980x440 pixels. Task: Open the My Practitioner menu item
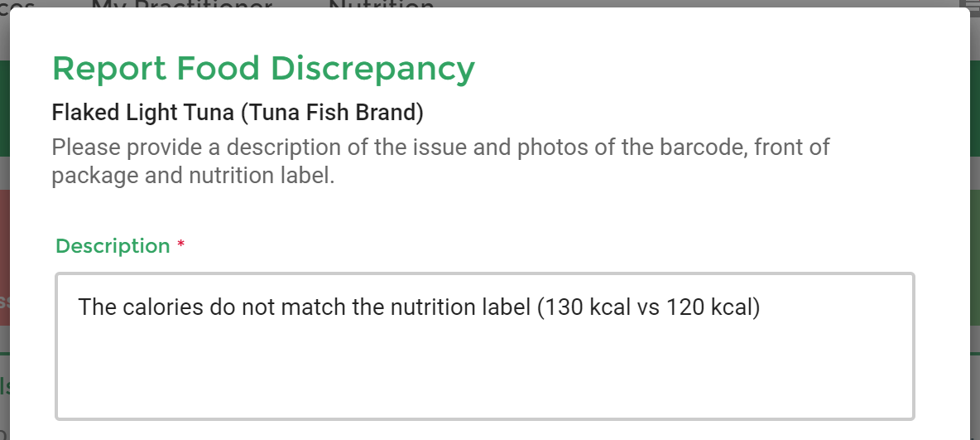coord(182,4)
